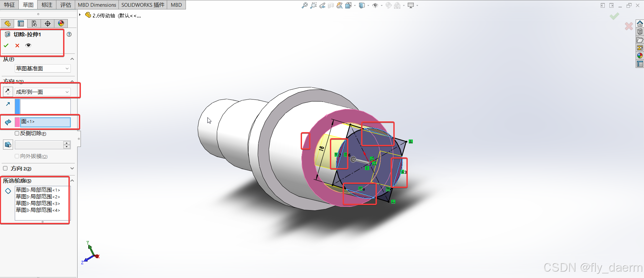Expand the 方向 2 section chevron
The width and height of the screenshot is (644, 278).
(x=72, y=168)
